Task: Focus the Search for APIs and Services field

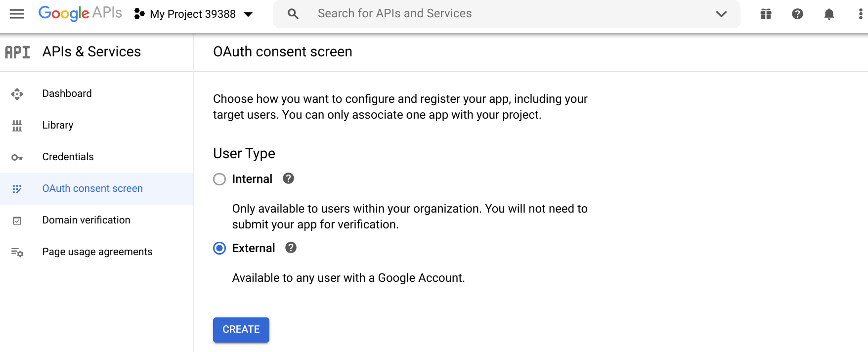Action: [x=494, y=14]
